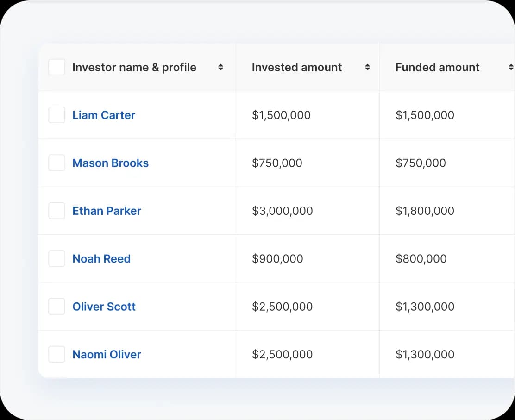Toggle the select-all header checkbox
Viewport: 515px width, 420px height.
[57, 68]
